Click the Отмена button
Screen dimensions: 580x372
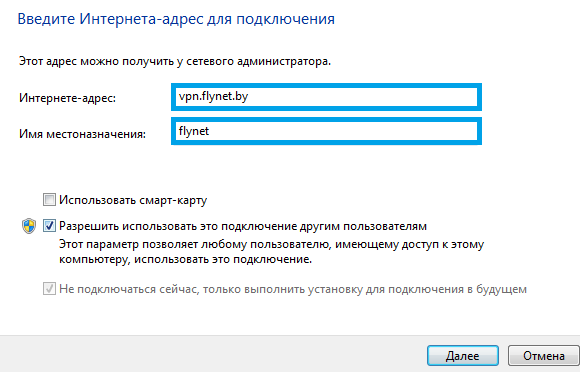coord(543,356)
